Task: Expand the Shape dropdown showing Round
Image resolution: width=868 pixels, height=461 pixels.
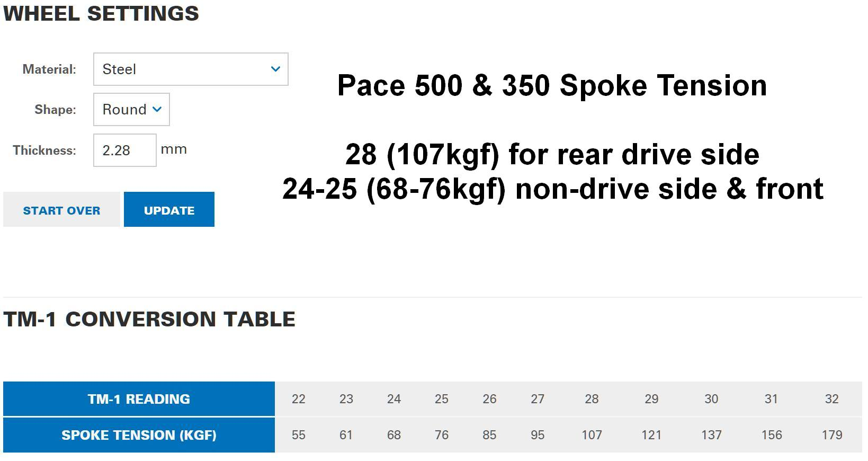Action: 131,109
